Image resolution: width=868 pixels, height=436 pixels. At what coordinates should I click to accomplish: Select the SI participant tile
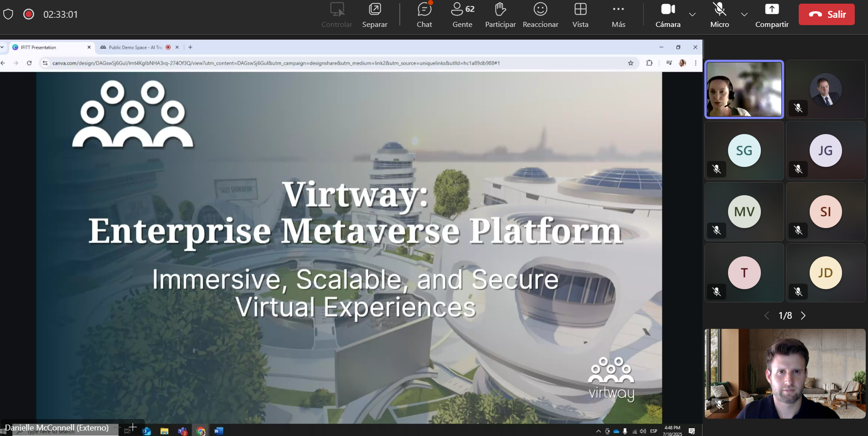(x=826, y=212)
